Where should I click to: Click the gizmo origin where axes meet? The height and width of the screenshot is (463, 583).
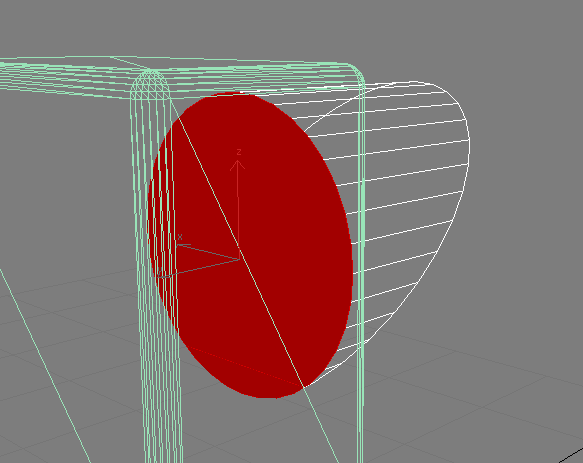click(x=239, y=259)
